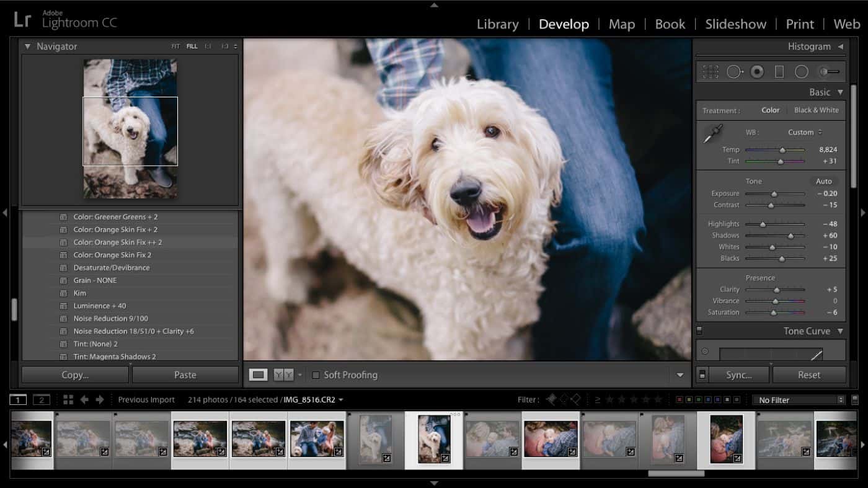Toggle the red color label filter

680,400
